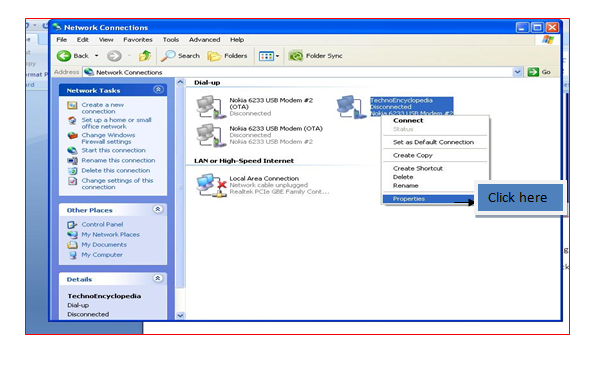This screenshot has width=603, height=368.
Task: Choose Create Copy in the context menu
Action: [x=413, y=155]
